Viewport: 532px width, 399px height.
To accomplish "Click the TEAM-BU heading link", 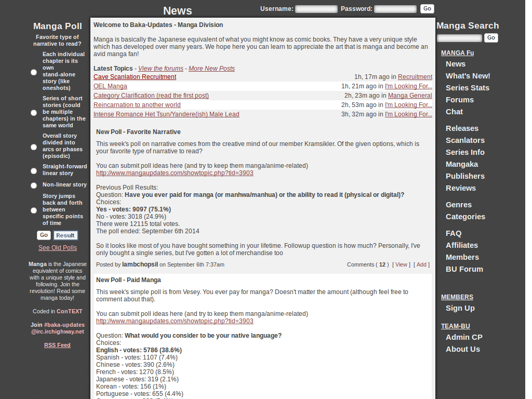I will [455, 326].
